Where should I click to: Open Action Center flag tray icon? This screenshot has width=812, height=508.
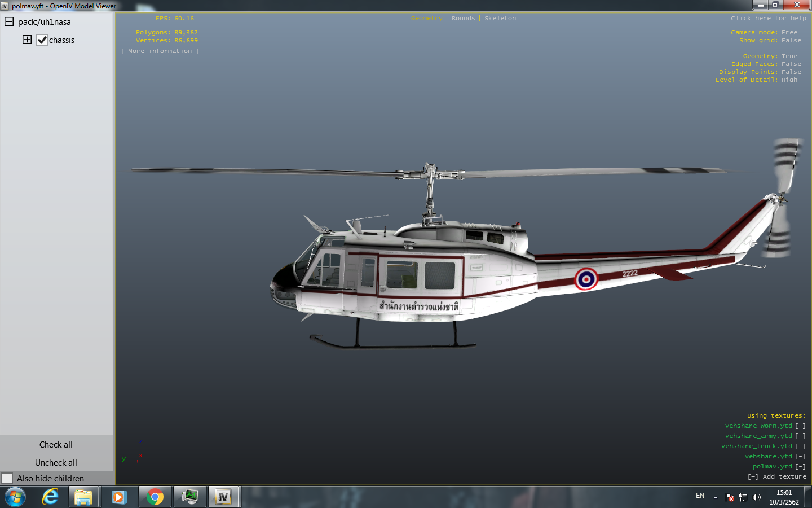(730, 497)
